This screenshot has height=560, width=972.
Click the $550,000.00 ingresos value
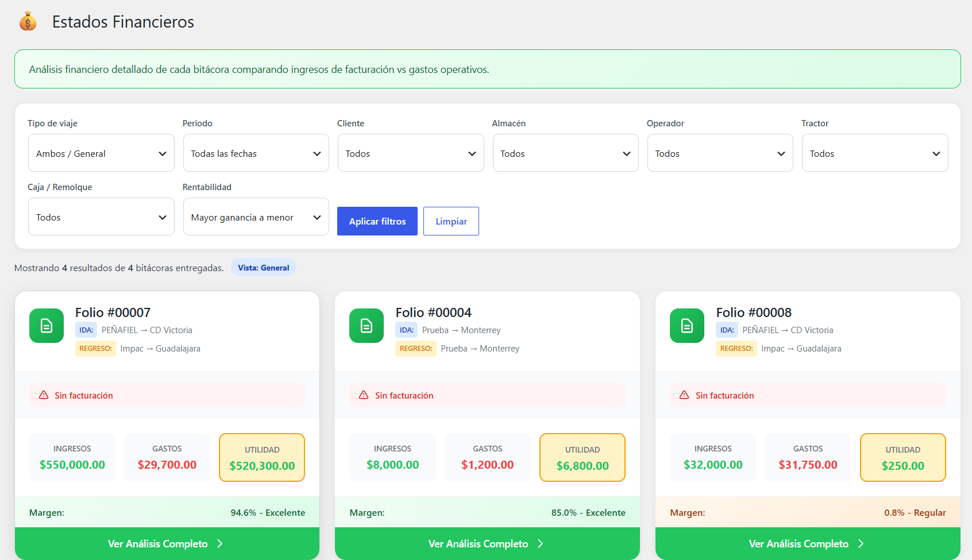(x=72, y=465)
